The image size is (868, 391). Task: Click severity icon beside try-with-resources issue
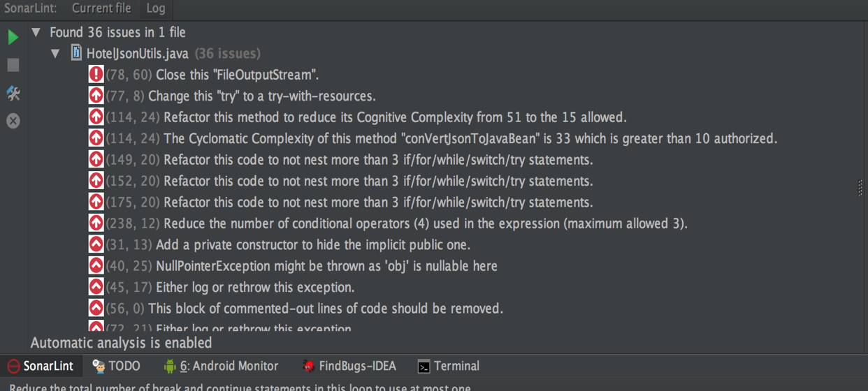tap(96, 96)
